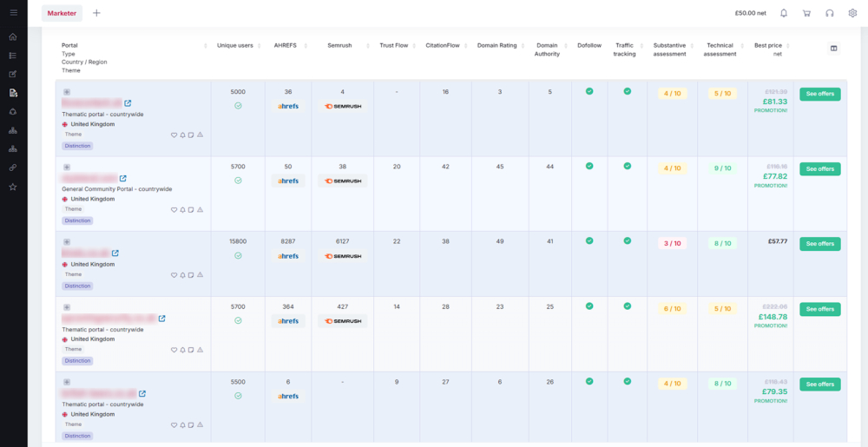Click the 6 / 10 substantive assessment badge
Screen dimensions: 868x447
[x=672, y=308]
